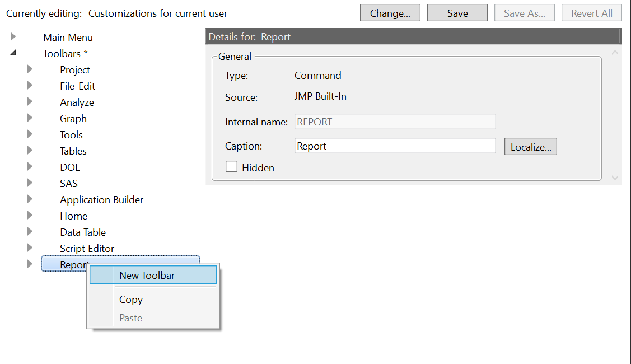Click inside the Caption text field
631x364 pixels.
[395, 146]
